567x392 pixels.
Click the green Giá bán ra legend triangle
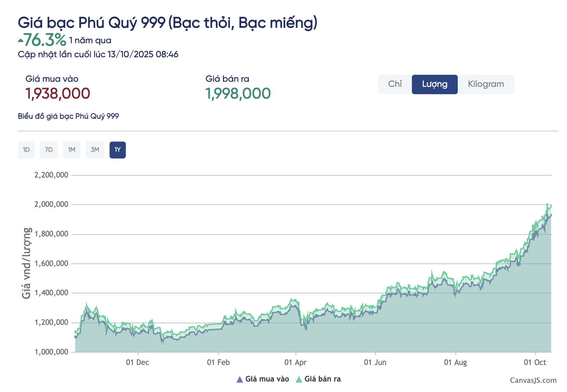click(299, 379)
